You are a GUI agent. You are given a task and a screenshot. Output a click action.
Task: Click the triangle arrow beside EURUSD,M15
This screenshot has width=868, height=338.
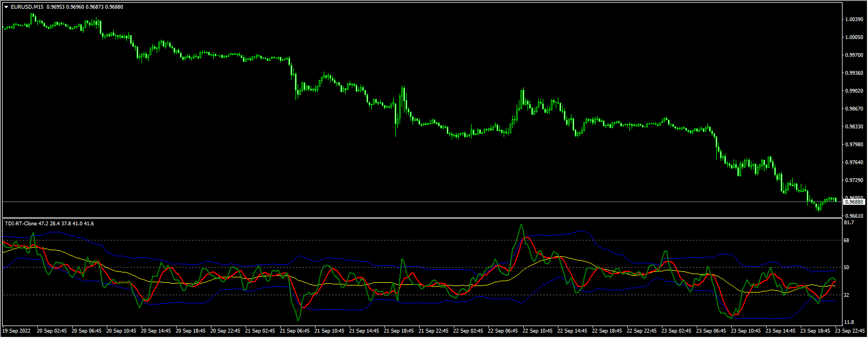coord(6,7)
